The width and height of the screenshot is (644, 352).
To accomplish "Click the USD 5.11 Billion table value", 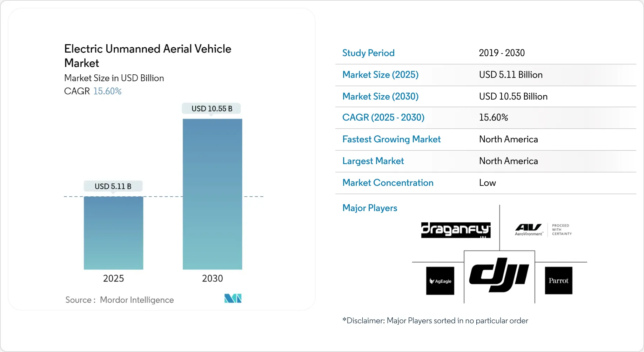I will 511,75.
